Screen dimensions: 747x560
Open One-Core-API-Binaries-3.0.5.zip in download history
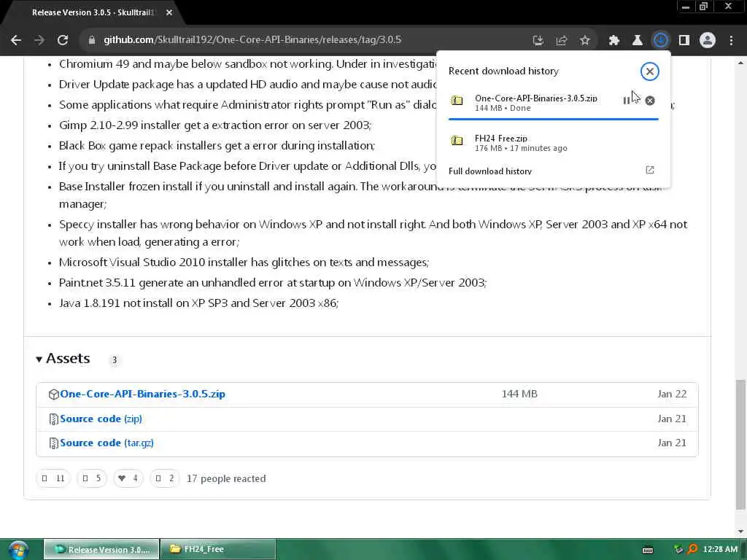tap(535, 98)
